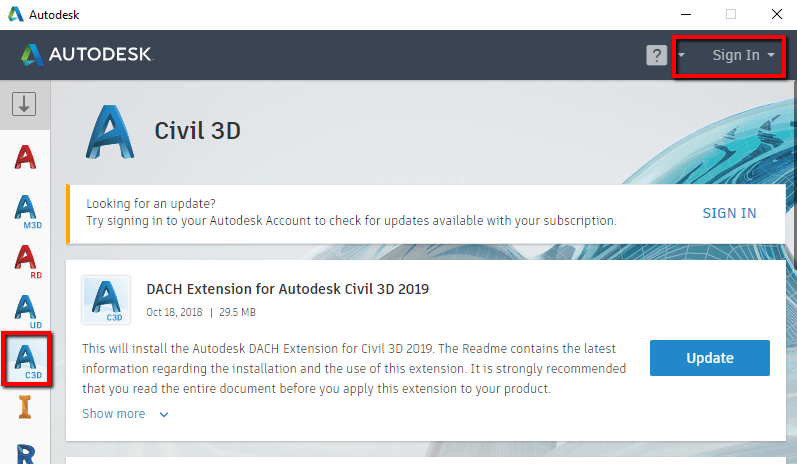The width and height of the screenshot is (797, 464).
Task: Open the downloads/updates arrow icon in sidebar
Action: point(25,103)
